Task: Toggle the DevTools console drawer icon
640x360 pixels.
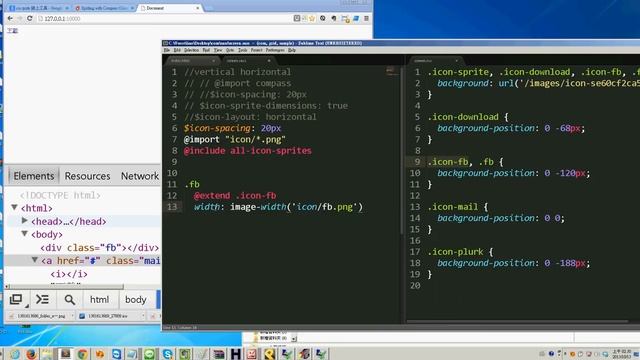Action: [42, 300]
